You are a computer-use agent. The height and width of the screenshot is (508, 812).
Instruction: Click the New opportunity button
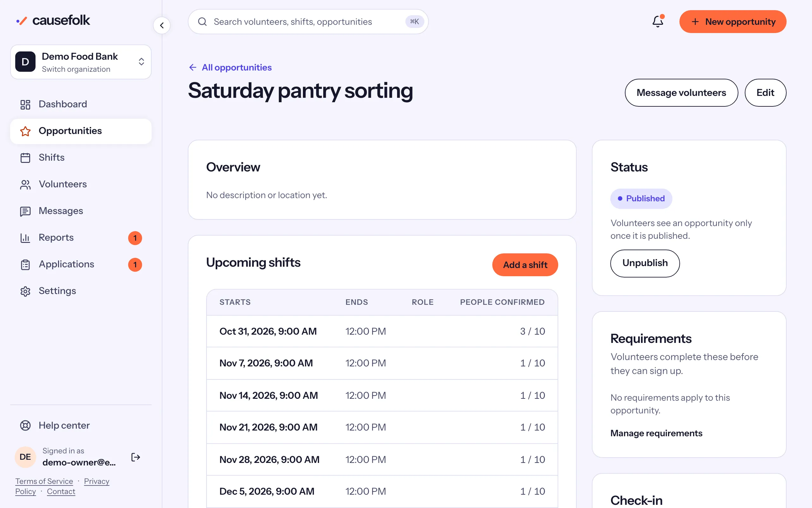tap(733, 22)
